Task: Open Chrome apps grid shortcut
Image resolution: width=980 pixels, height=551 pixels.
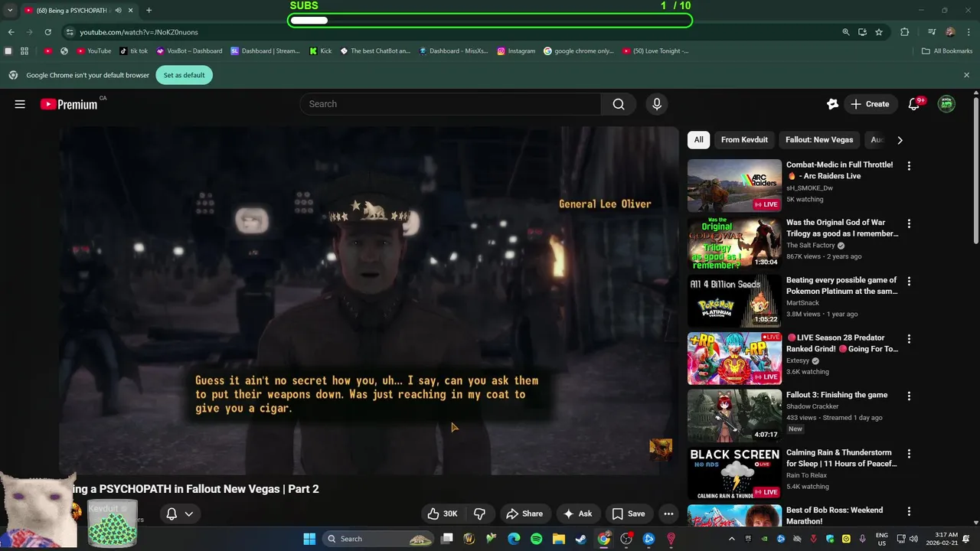Action: point(24,51)
